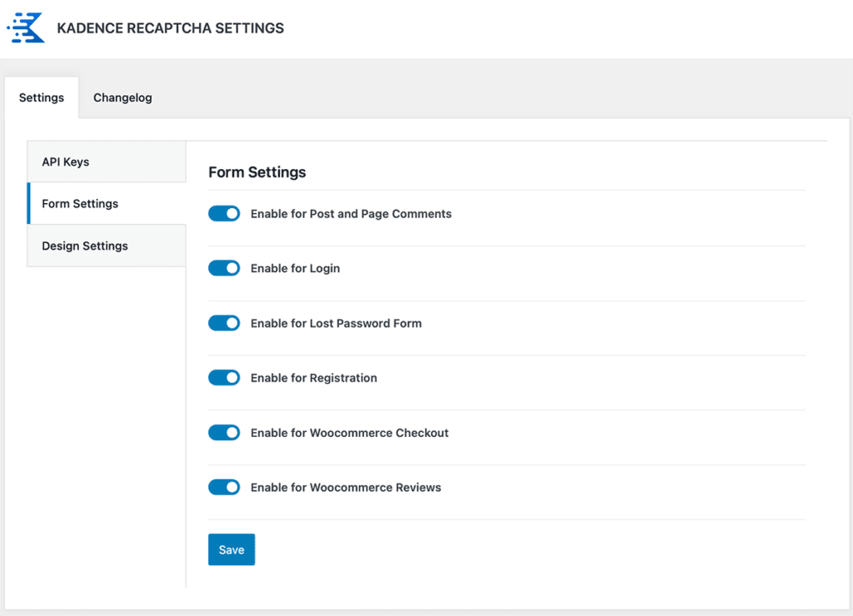Click 'Enable for Woocommerce Checkout' label text
Viewport: 853px width, 616px height.
pos(350,433)
